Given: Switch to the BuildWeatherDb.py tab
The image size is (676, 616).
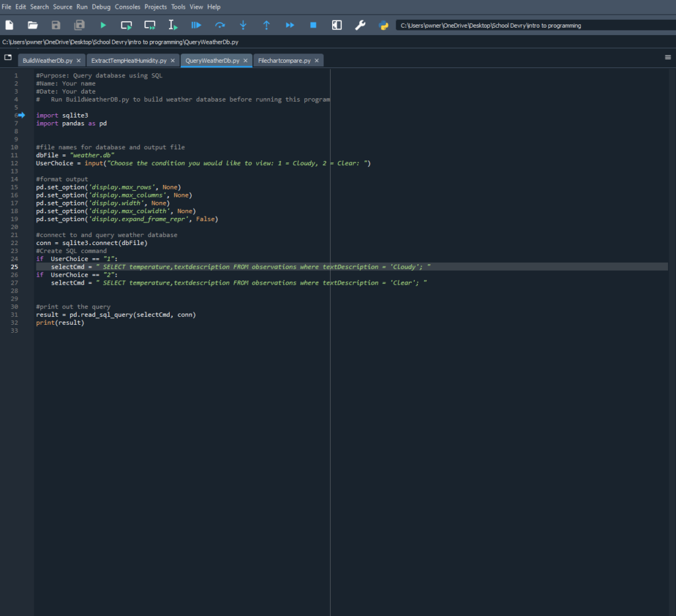Looking at the screenshot, I should tap(48, 61).
